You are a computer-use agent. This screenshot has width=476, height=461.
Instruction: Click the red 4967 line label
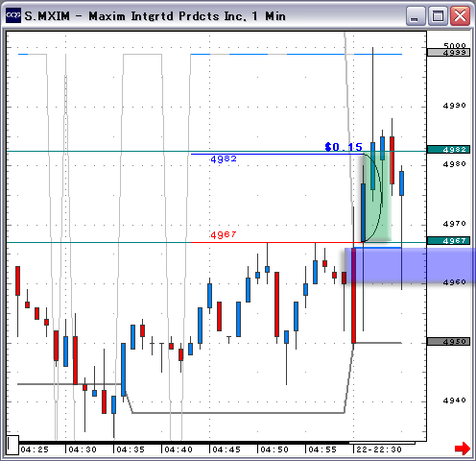(x=224, y=235)
